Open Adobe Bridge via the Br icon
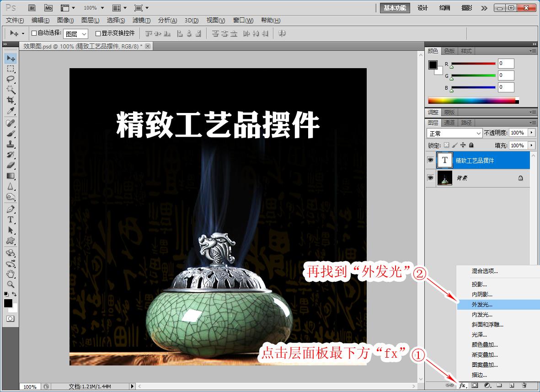 (x=32, y=8)
